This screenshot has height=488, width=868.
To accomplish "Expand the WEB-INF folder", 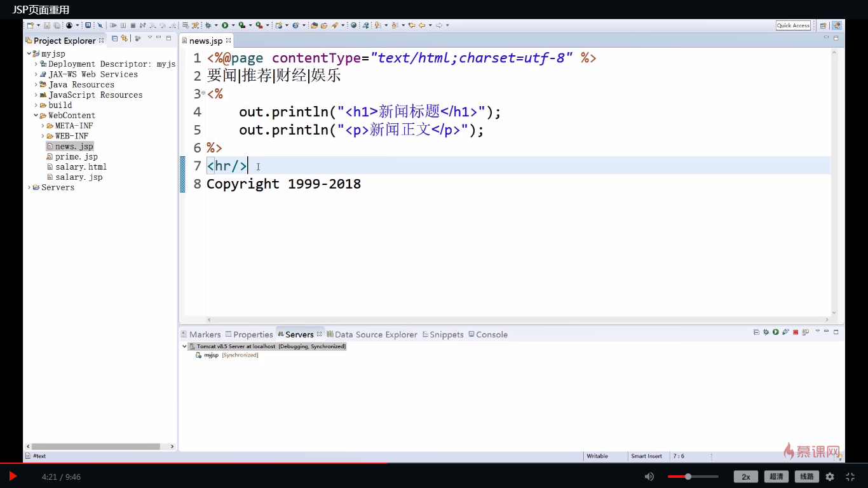I will tap(43, 136).
